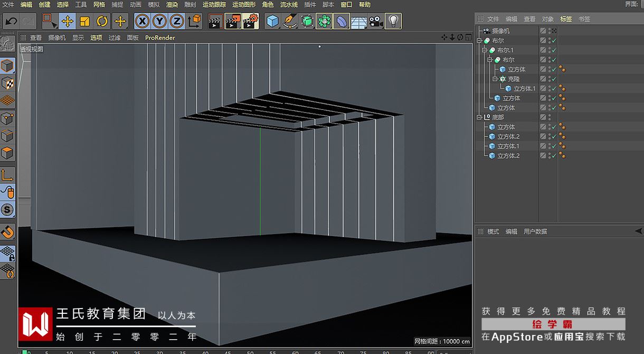Screen dimensions: 644x354
Task: Open the 标签 tab in object manager
Action: pos(566,19)
